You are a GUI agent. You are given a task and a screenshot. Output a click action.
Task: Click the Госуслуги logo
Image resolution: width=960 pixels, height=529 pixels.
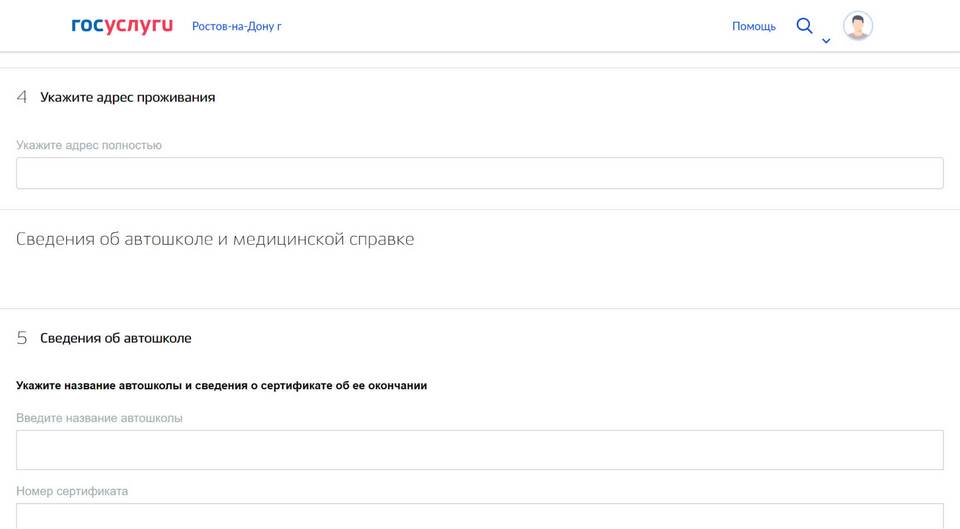pyautogui.click(x=122, y=26)
